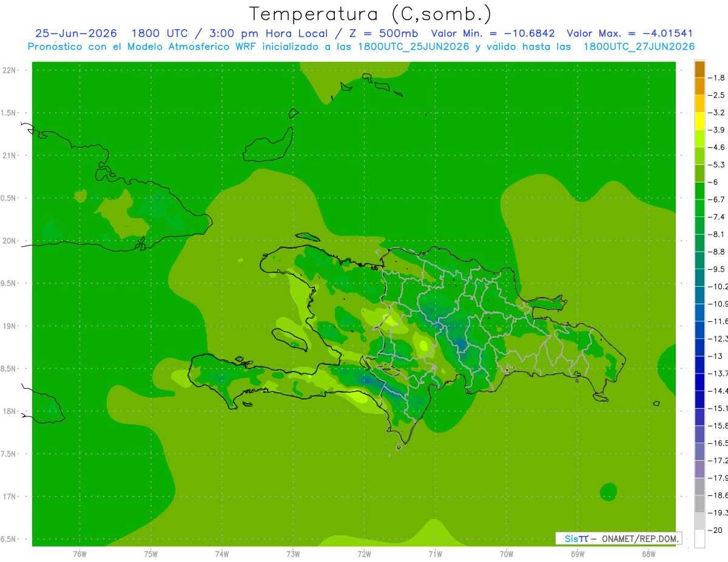The width and height of the screenshot is (728, 562).
Task: Click the 'Valor Max. = -4.01541' text
Action: [x=630, y=34]
